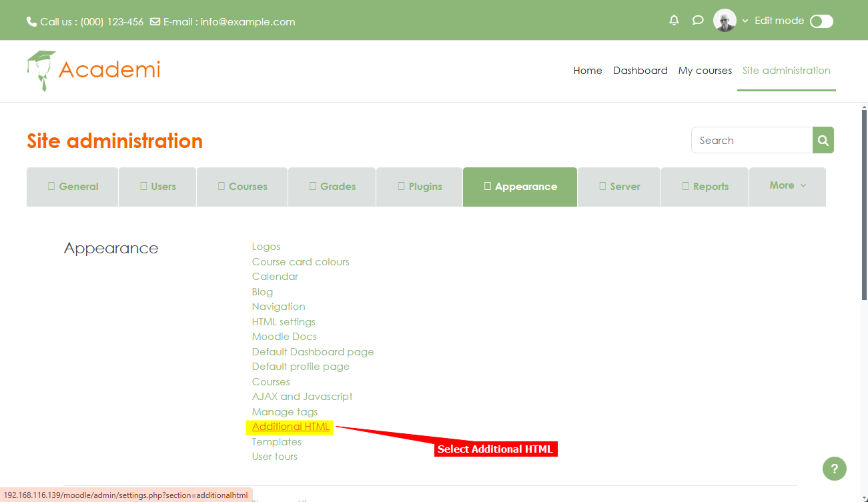Click the phone icon by Call us
This screenshot has height=502, width=868.
coord(31,21)
